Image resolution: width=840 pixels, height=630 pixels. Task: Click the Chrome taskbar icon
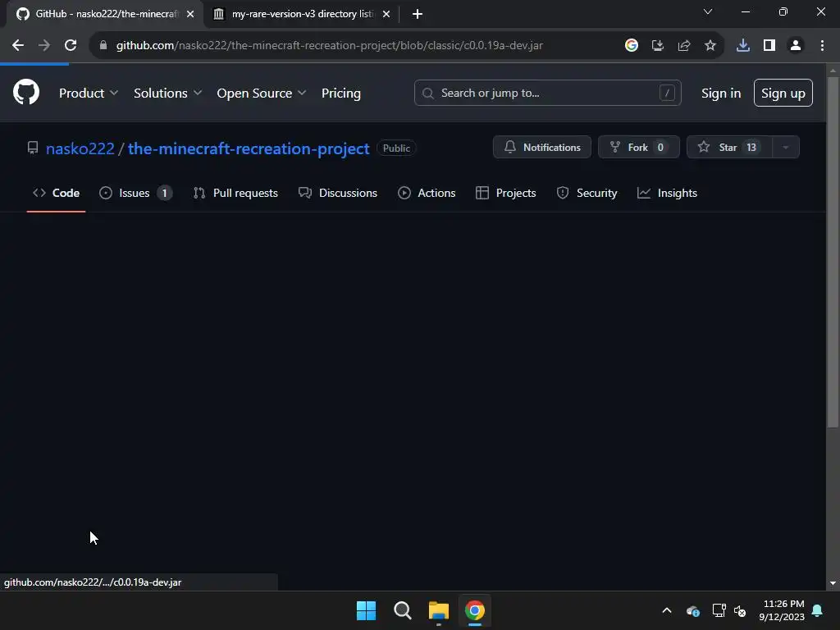475,610
